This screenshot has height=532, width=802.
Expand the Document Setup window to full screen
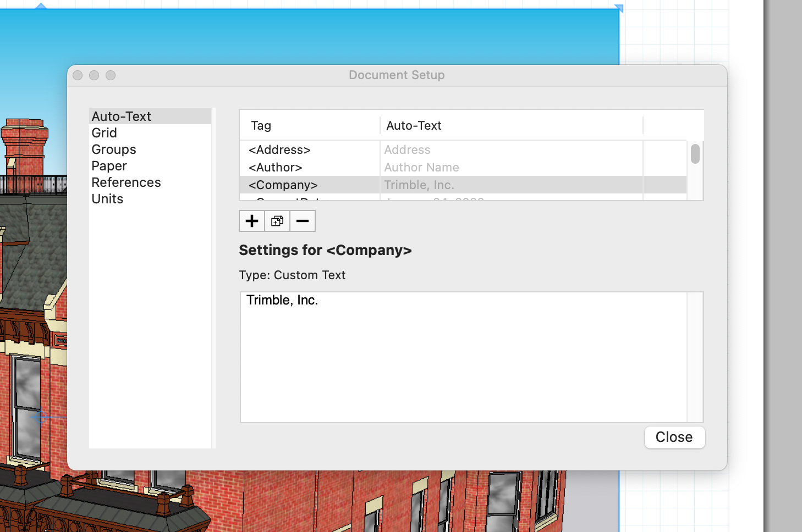[x=111, y=75]
